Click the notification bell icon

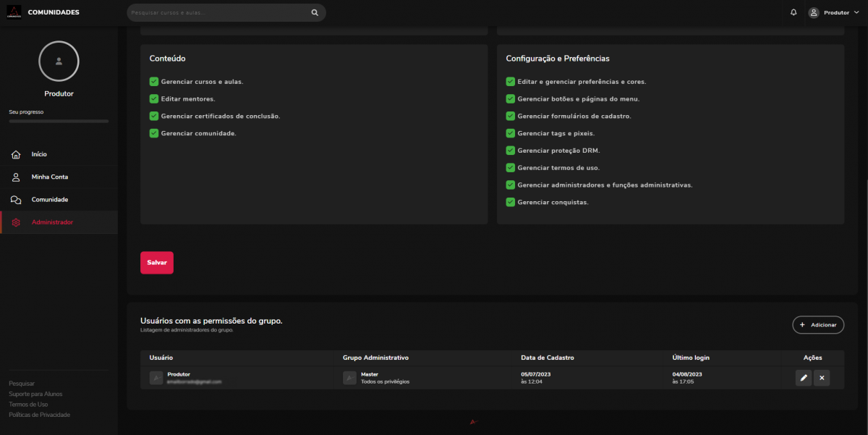click(x=793, y=12)
